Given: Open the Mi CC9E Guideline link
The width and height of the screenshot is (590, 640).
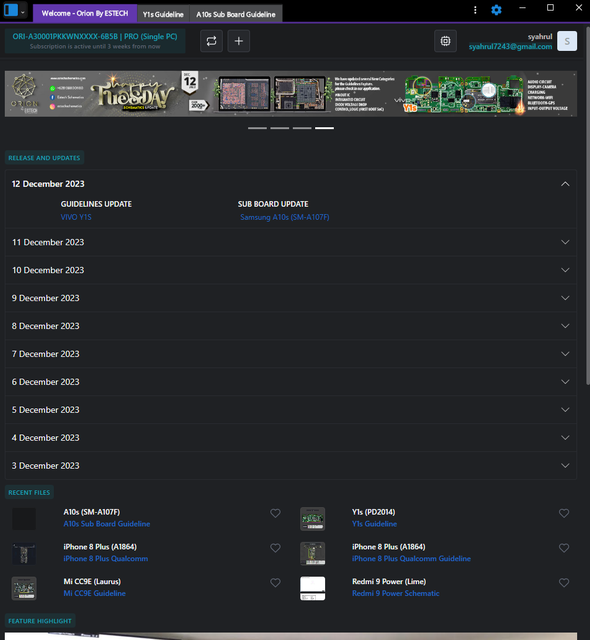Looking at the screenshot, I should [94, 593].
